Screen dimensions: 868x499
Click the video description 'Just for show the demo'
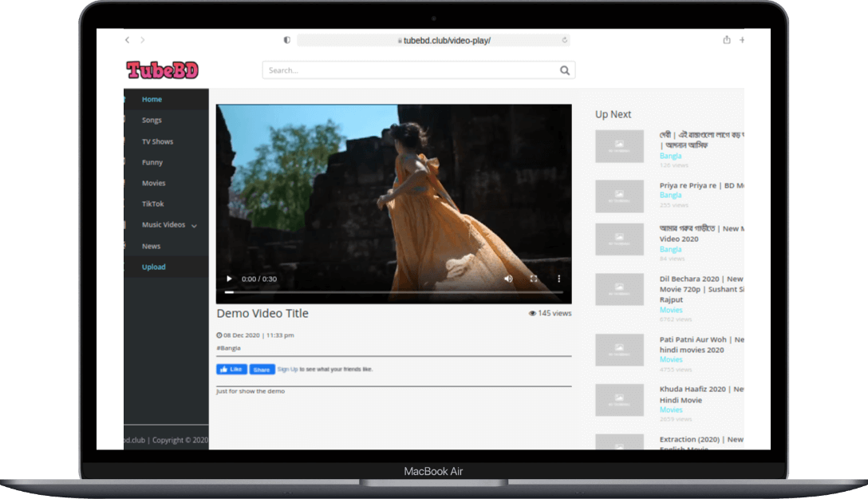click(x=251, y=391)
